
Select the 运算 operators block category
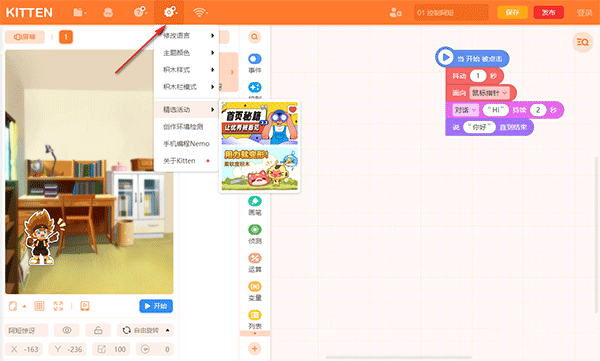pos(254,263)
